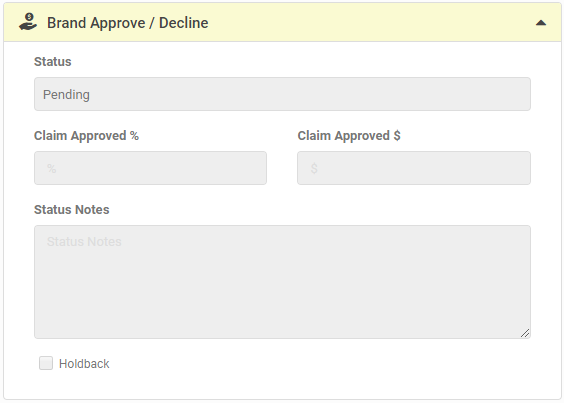
Task: Click the yellow header bar empty area
Action: [370, 23]
